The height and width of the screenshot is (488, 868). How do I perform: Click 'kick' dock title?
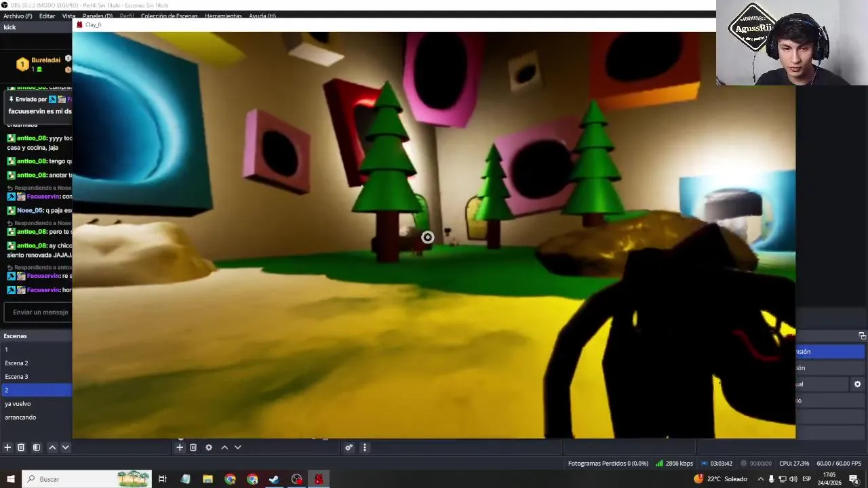pos(9,27)
